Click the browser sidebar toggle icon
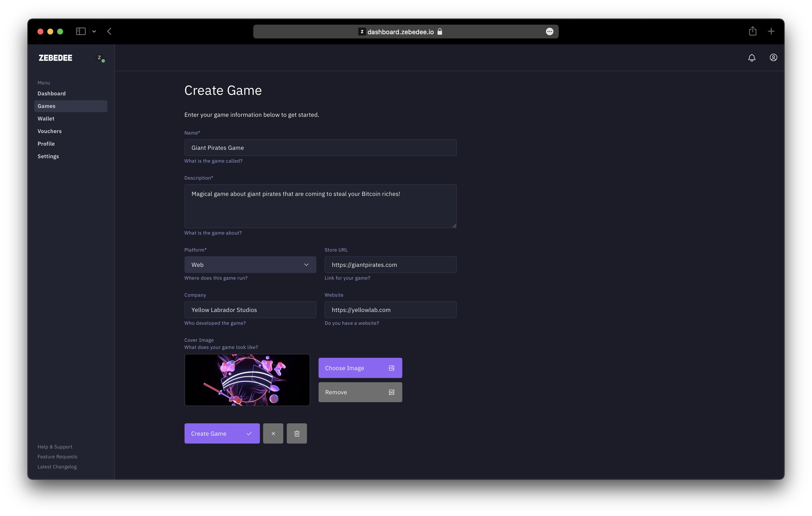812x516 pixels. click(x=81, y=31)
